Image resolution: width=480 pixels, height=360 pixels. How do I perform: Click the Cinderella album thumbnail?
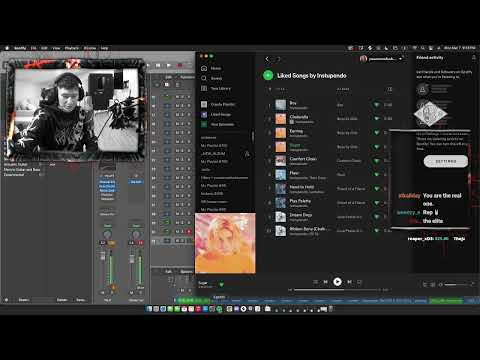click(281, 119)
